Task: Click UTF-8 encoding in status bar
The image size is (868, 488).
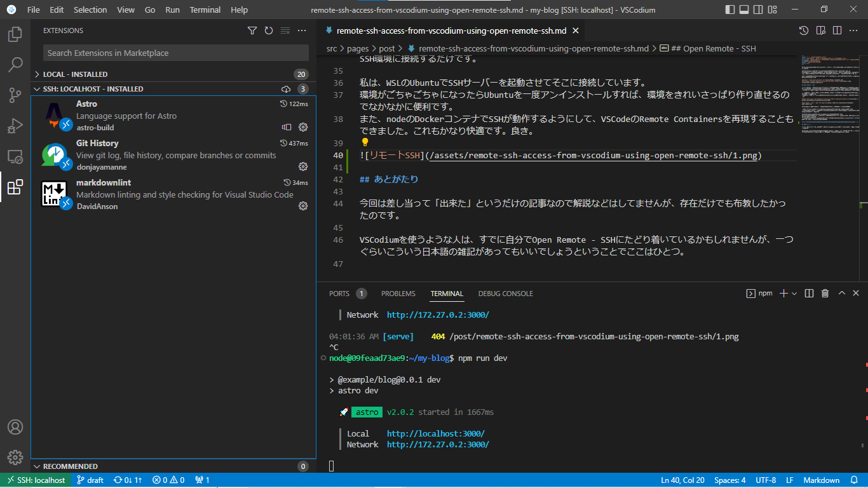Action: point(766,480)
